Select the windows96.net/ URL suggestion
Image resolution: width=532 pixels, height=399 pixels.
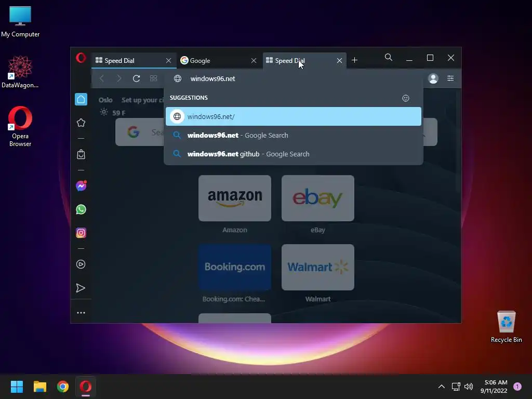point(294,116)
